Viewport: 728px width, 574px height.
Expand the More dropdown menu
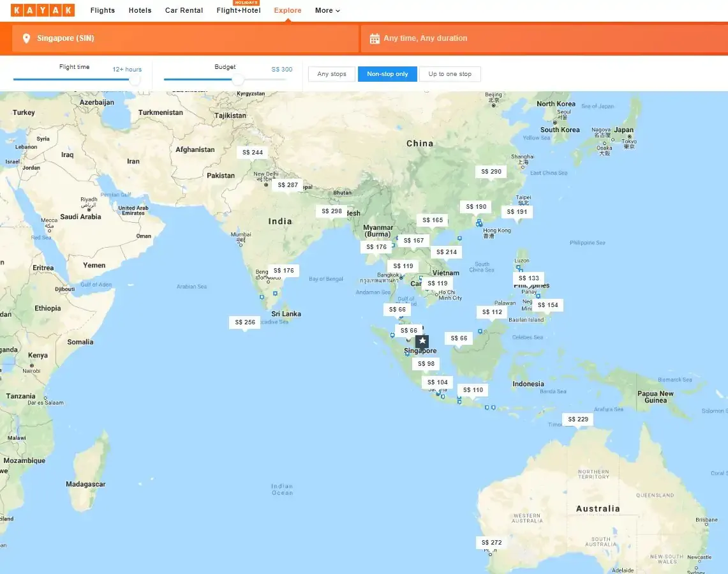point(327,10)
